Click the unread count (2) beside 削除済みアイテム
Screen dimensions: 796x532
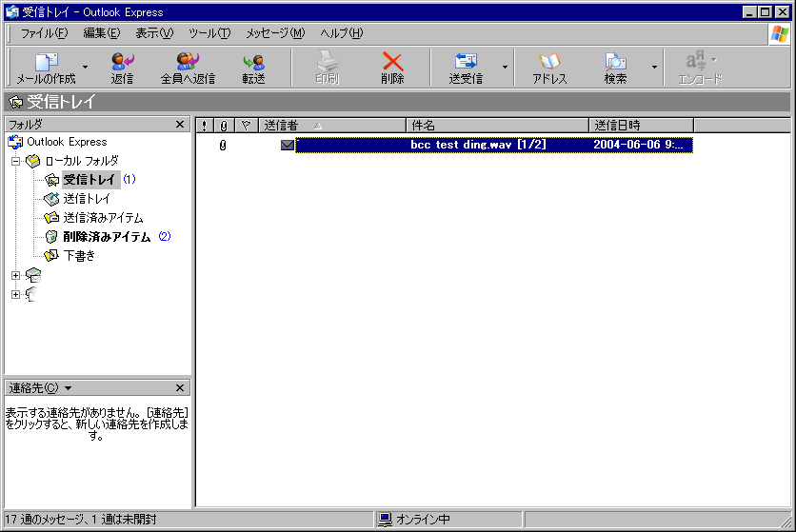165,236
